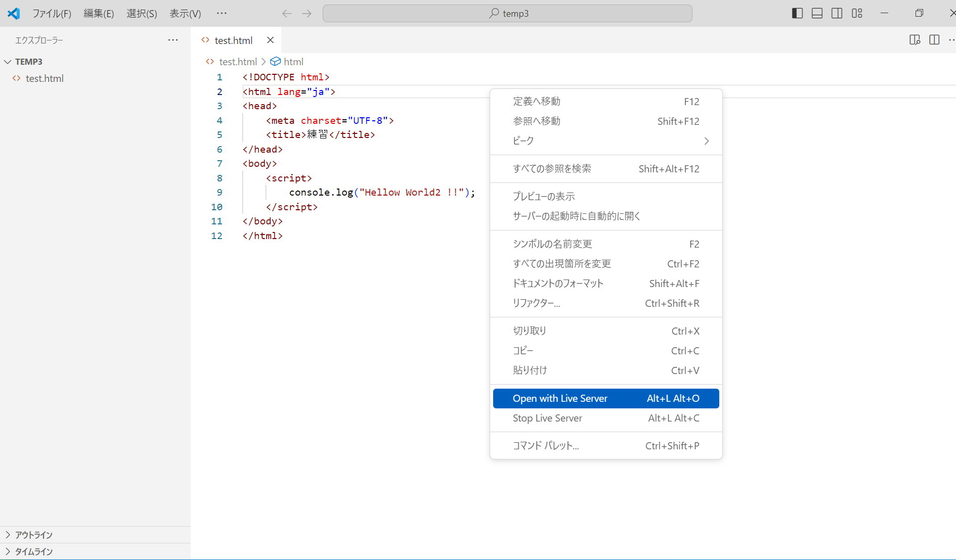This screenshot has width=956, height=560.
Task: Select 貼り付け in the context menu
Action: coord(606,370)
